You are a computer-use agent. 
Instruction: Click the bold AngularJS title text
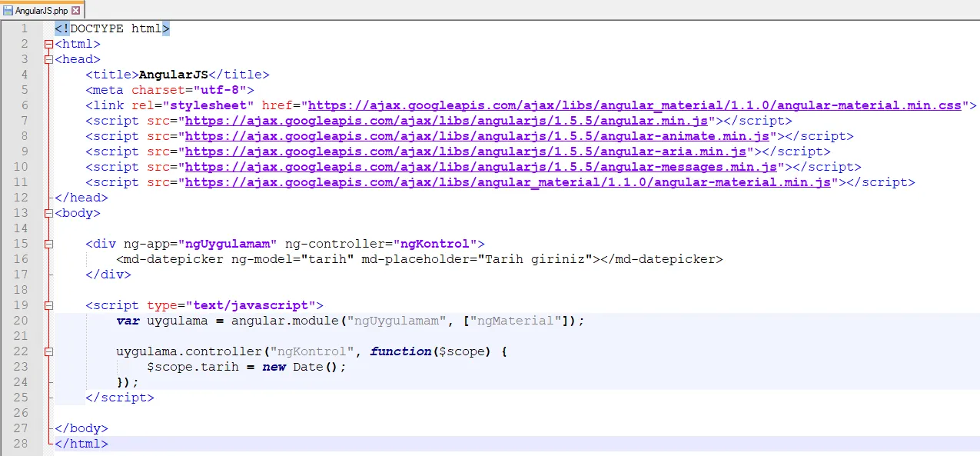pyautogui.click(x=174, y=75)
